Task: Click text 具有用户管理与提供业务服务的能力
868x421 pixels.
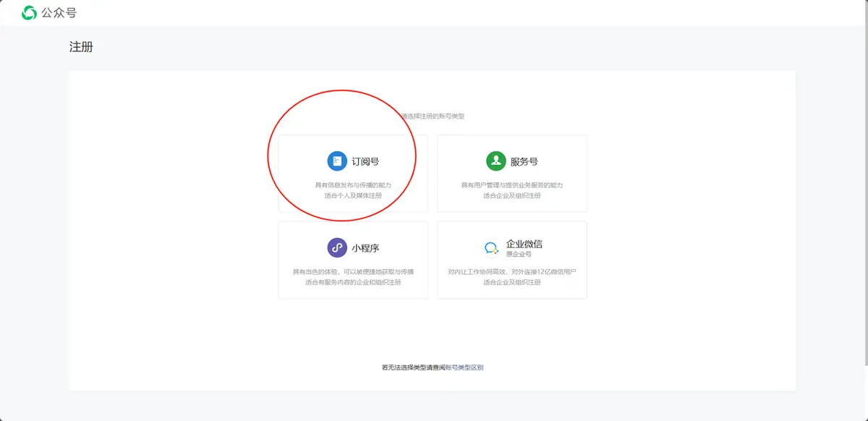Action: pos(512,185)
